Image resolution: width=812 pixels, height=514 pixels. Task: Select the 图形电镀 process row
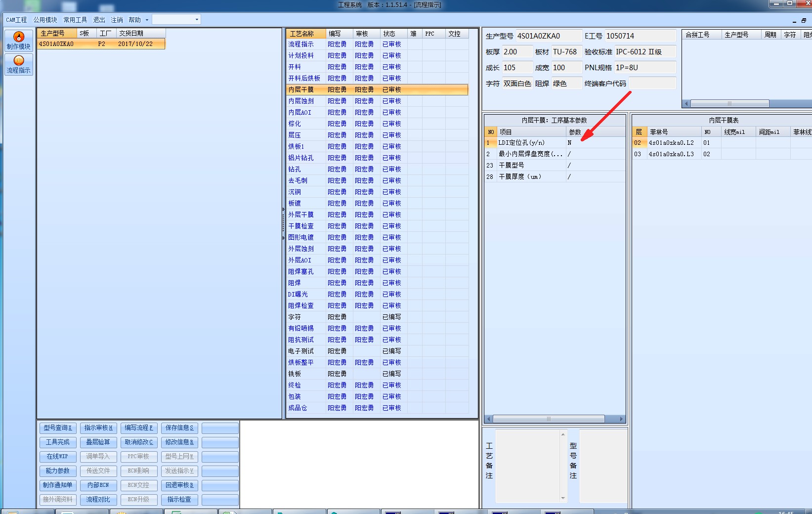377,237
